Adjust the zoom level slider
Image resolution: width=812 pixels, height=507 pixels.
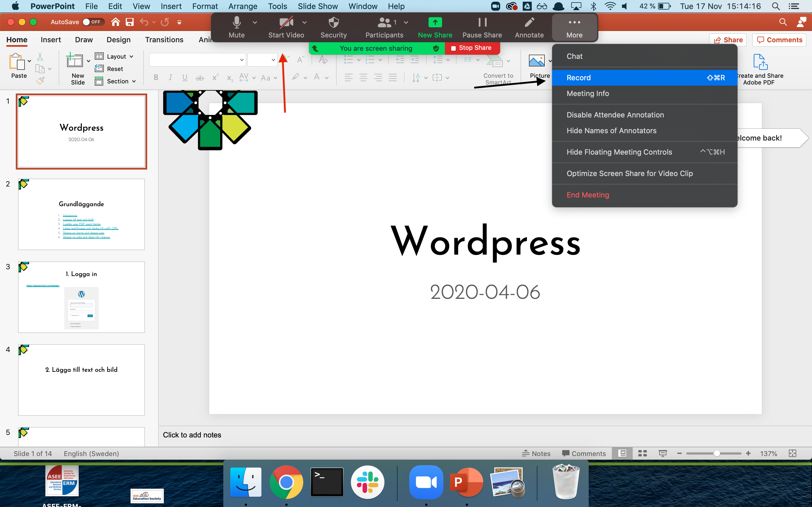717,453
